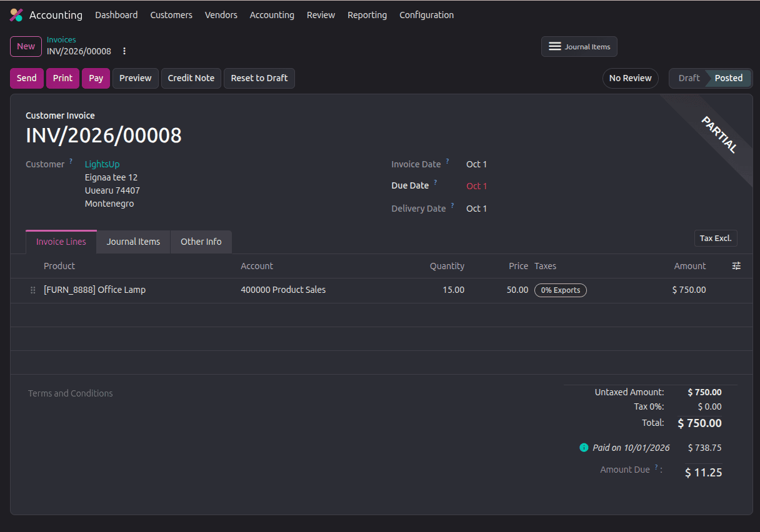Open the Journal Items smart button
This screenshot has height=532, width=760.
(579, 47)
